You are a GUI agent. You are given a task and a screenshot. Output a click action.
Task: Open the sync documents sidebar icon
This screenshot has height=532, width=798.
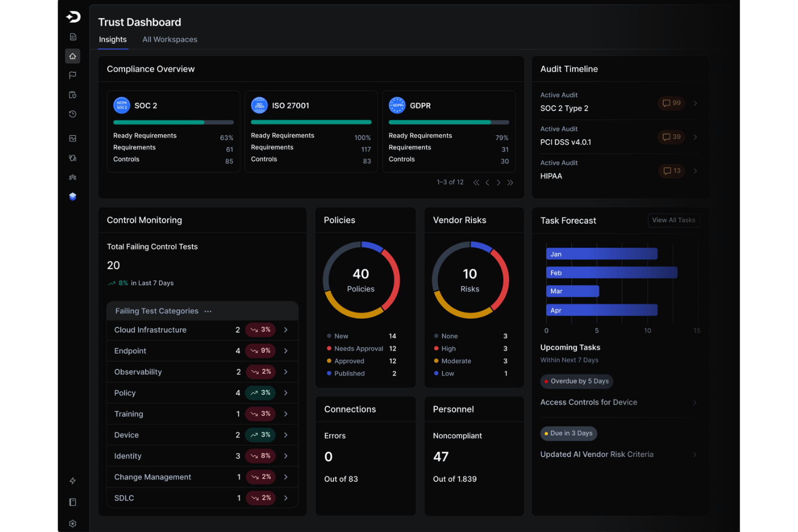click(x=73, y=158)
